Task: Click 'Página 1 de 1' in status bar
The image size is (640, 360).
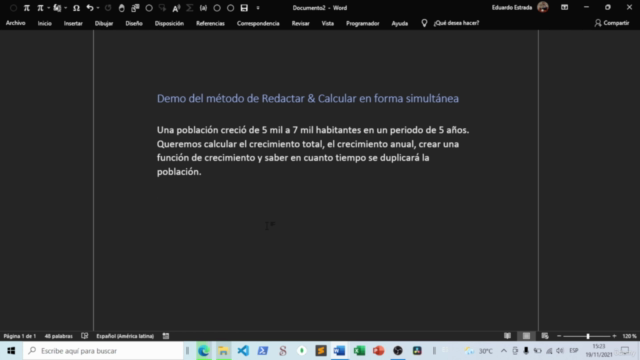Action: [20, 336]
